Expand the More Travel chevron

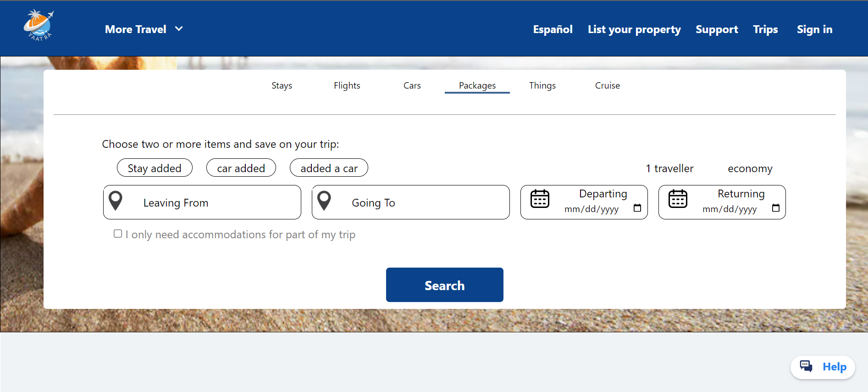tap(179, 29)
